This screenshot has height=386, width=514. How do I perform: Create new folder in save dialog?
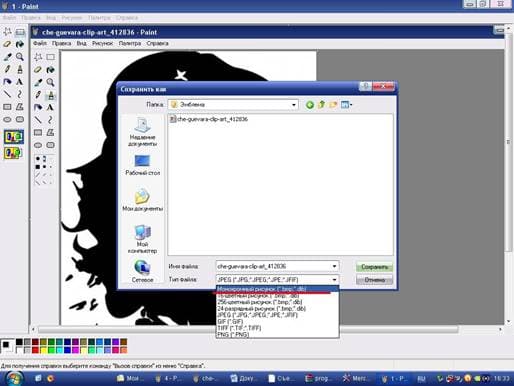333,105
